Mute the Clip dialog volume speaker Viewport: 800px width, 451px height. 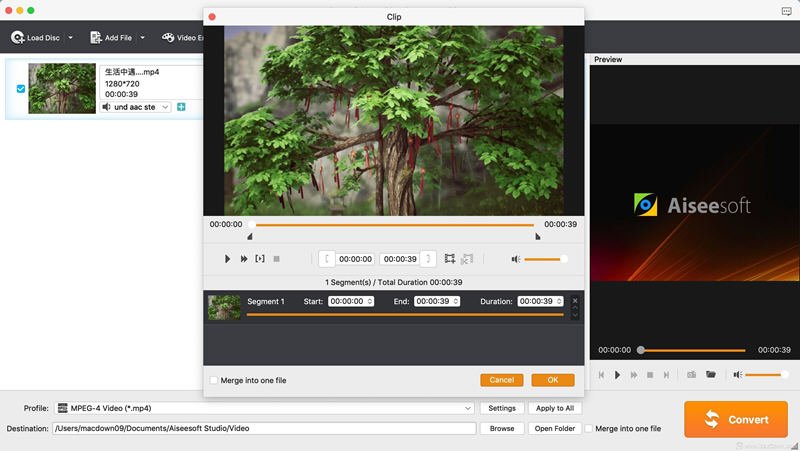(516, 259)
